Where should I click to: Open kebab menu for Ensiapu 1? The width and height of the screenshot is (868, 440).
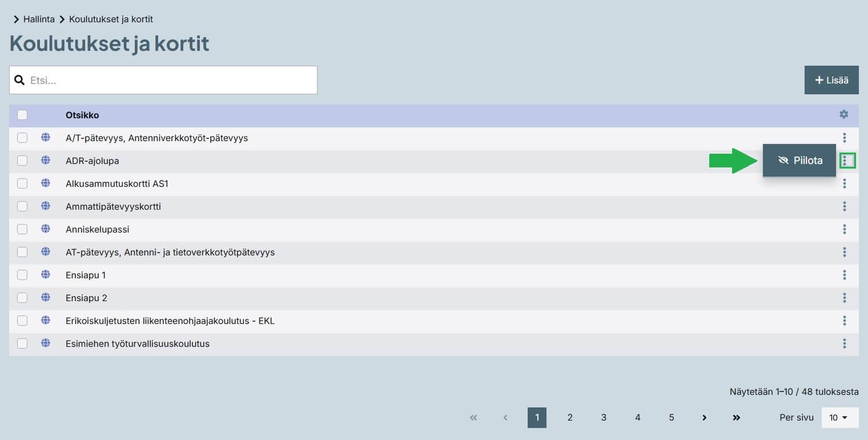844,275
